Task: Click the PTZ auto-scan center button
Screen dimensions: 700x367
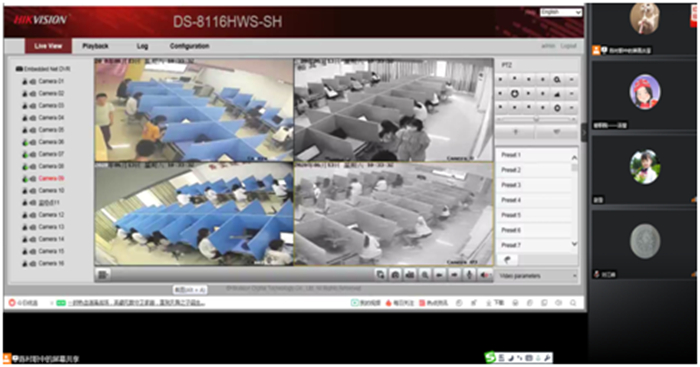Action: pos(514,94)
